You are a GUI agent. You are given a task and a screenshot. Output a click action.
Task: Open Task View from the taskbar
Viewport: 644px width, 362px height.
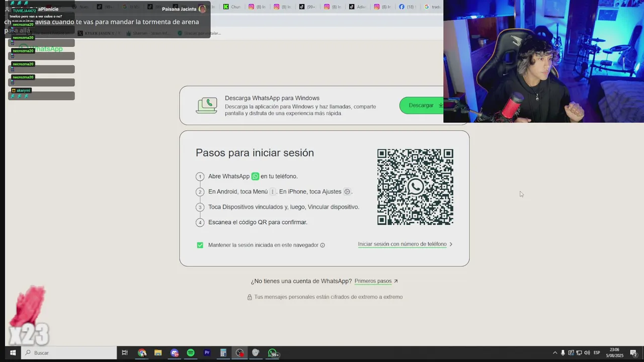coord(125,353)
